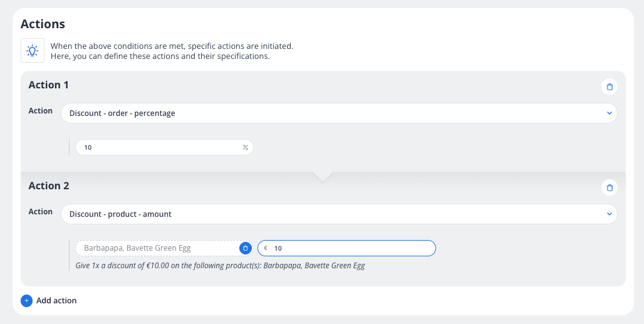Click the 'Action 1' section heading
Image resolution: width=644 pixels, height=324 pixels.
(49, 85)
